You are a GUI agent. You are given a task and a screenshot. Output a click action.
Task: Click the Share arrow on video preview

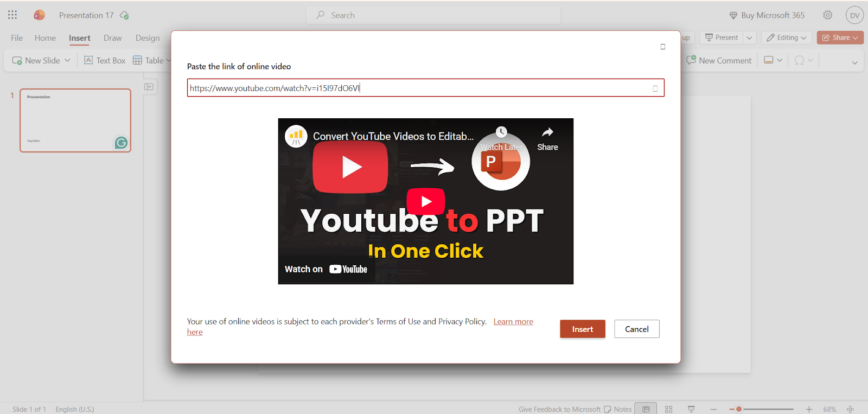click(548, 132)
